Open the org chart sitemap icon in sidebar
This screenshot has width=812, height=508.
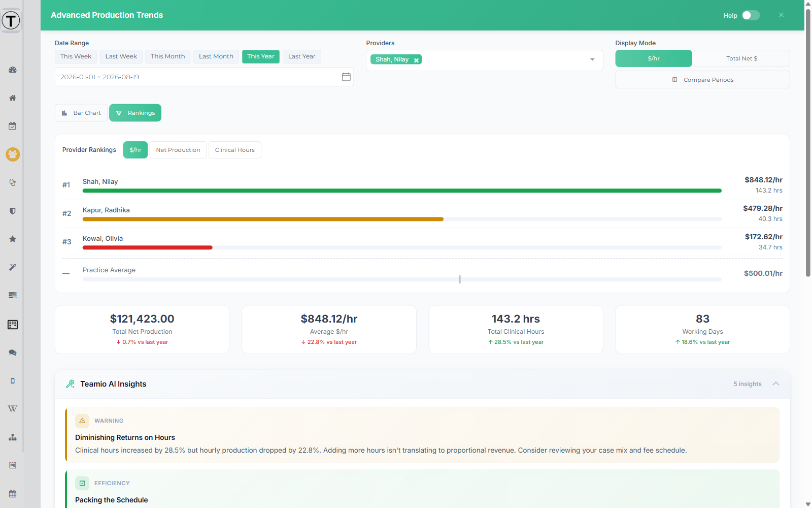coord(13,437)
